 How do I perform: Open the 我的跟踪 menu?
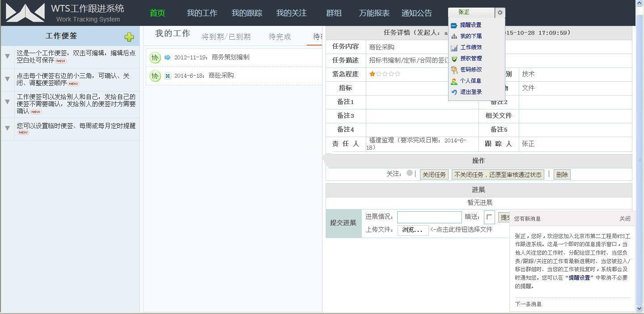pos(246,13)
